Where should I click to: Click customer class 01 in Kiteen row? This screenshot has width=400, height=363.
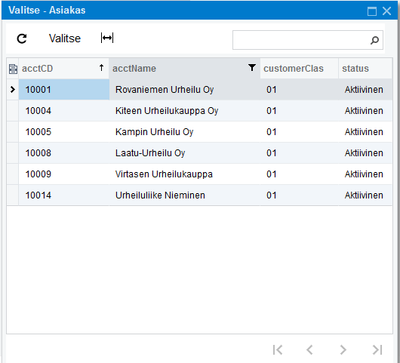point(271,111)
